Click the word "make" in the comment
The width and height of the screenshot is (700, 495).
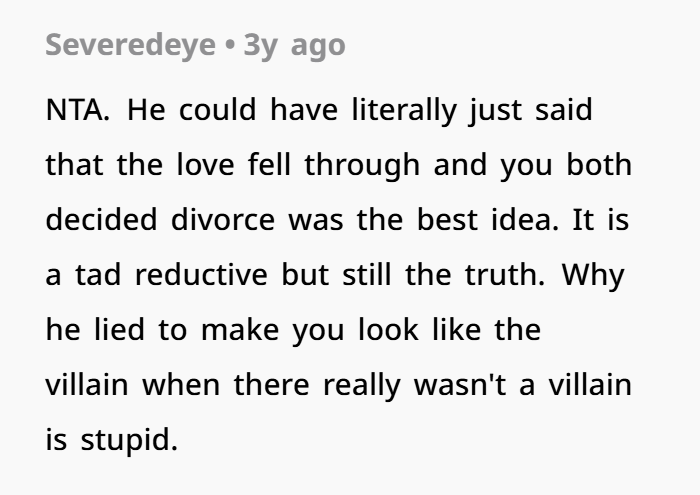click(240, 329)
